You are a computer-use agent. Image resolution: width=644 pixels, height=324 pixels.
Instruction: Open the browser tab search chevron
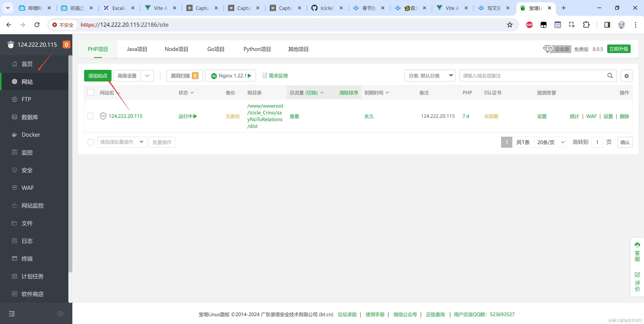pyautogui.click(x=8, y=8)
